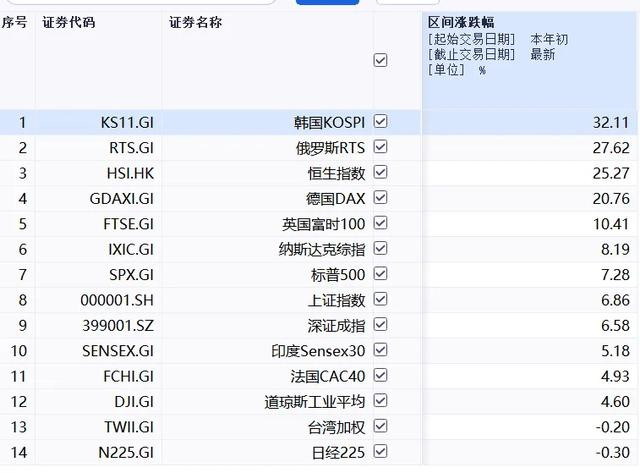Select the GDAXI.GI code cell
Image resolution: width=640 pixels, height=473 pixels.
coord(98,198)
